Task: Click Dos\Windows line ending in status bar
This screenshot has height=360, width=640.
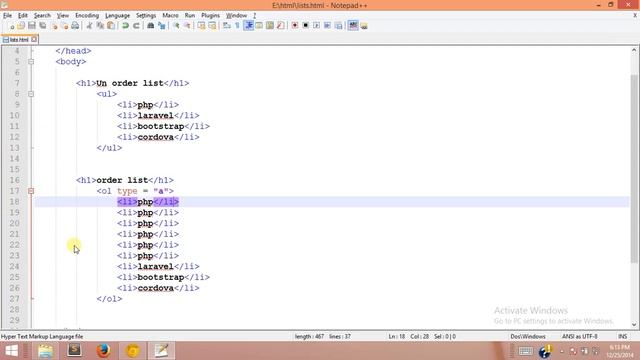Action: tap(528, 336)
